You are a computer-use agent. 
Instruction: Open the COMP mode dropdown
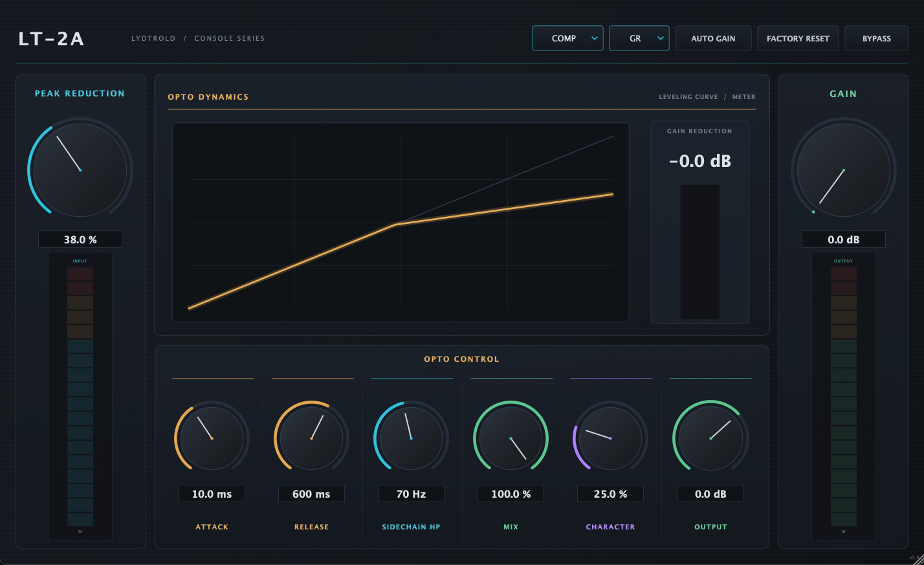[567, 38]
